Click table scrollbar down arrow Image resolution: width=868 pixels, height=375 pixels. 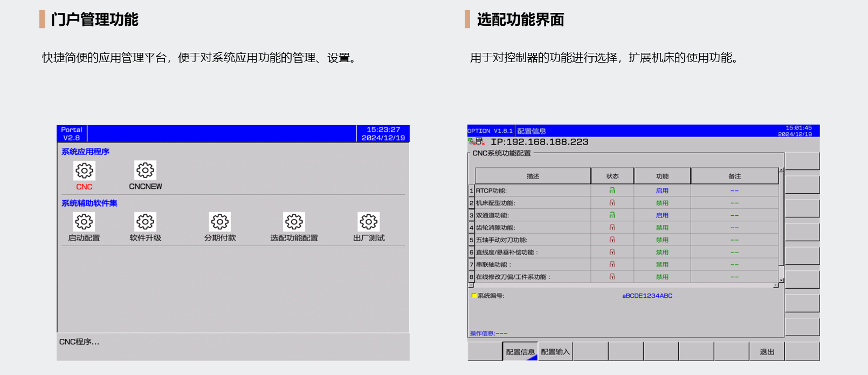click(781, 280)
